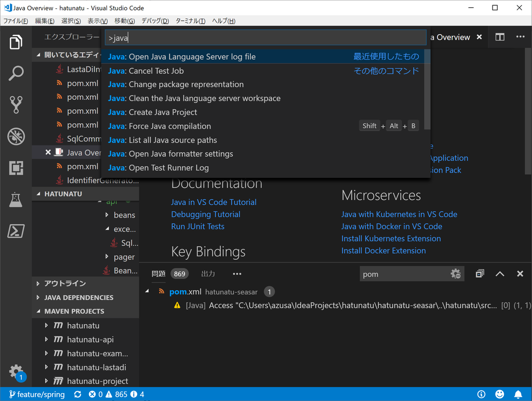Open the デバッグ(D) menu
This screenshot has width=532, height=401.
click(155, 21)
